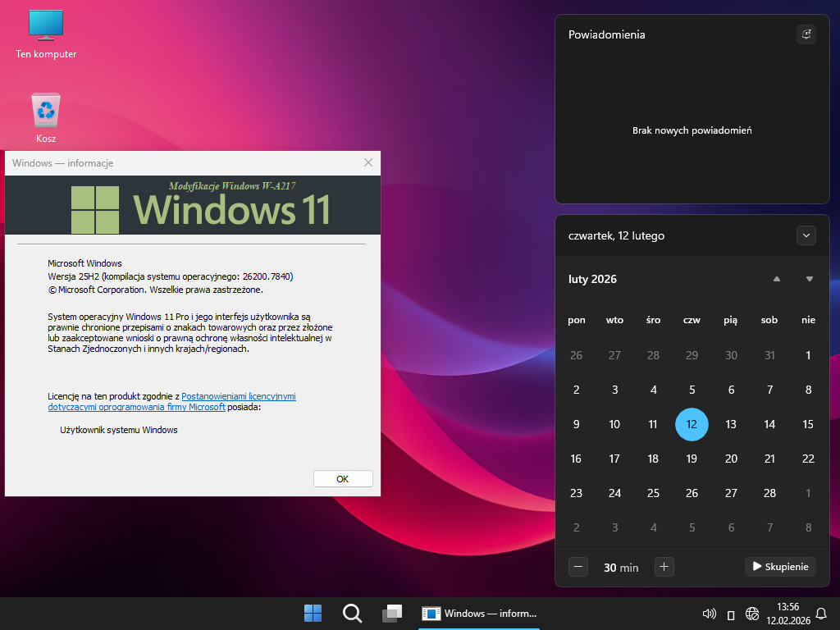Click the notification bell icon

(x=821, y=613)
